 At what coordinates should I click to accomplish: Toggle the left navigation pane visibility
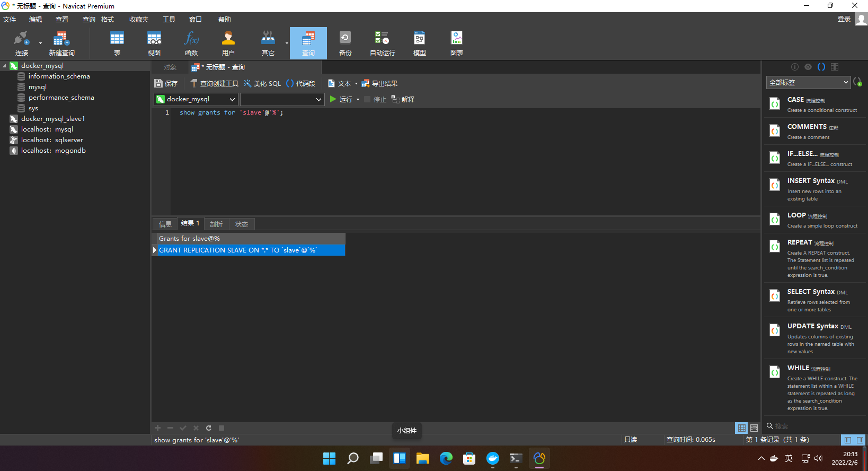click(847, 440)
